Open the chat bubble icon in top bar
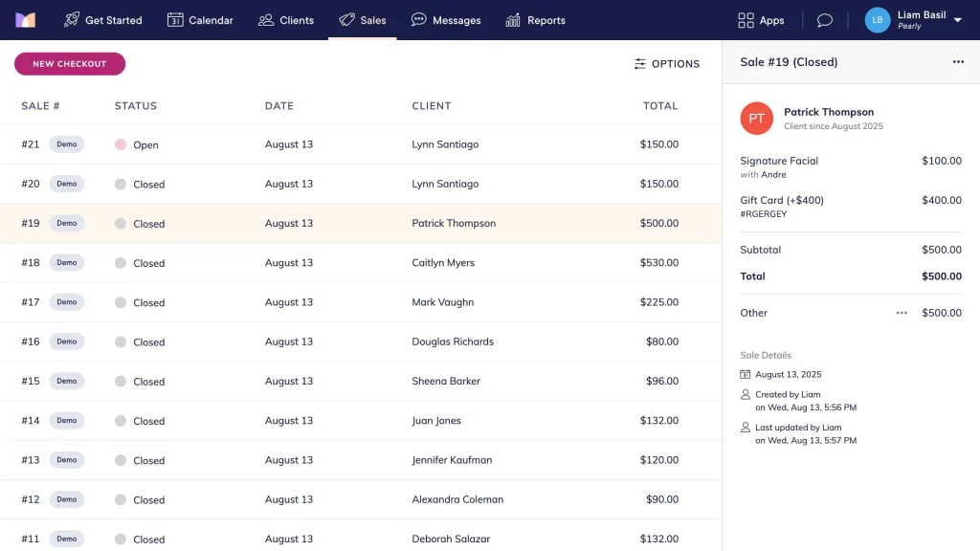 click(824, 20)
